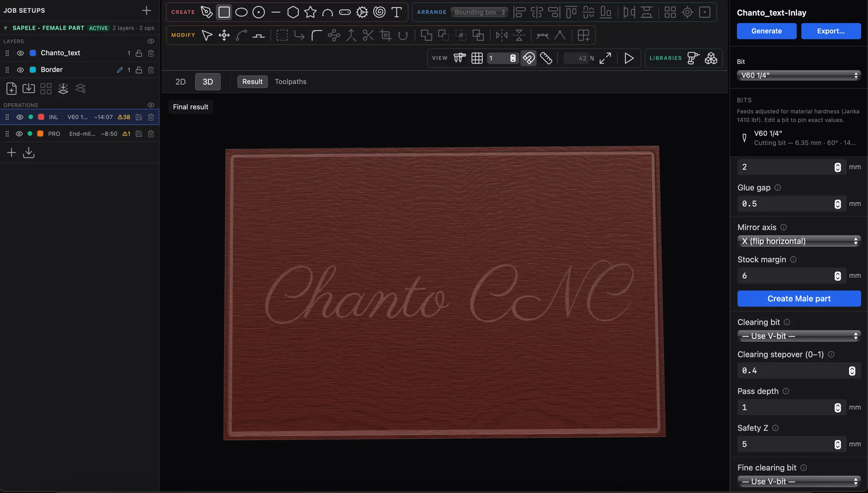Viewport: 868px width, 493px height.
Task: Click the Fillet corner tool
Action: click(x=316, y=35)
